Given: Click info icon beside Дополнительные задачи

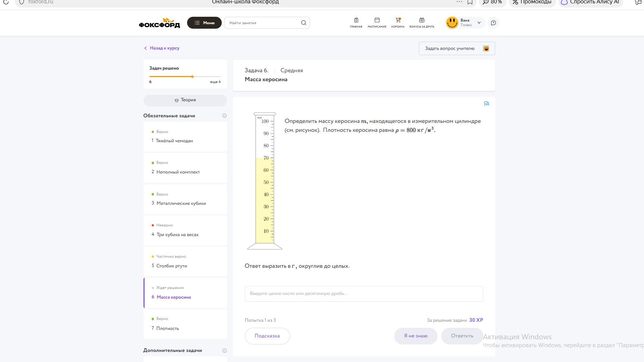Looking at the screenshot, I should click(x=224, y=350).
